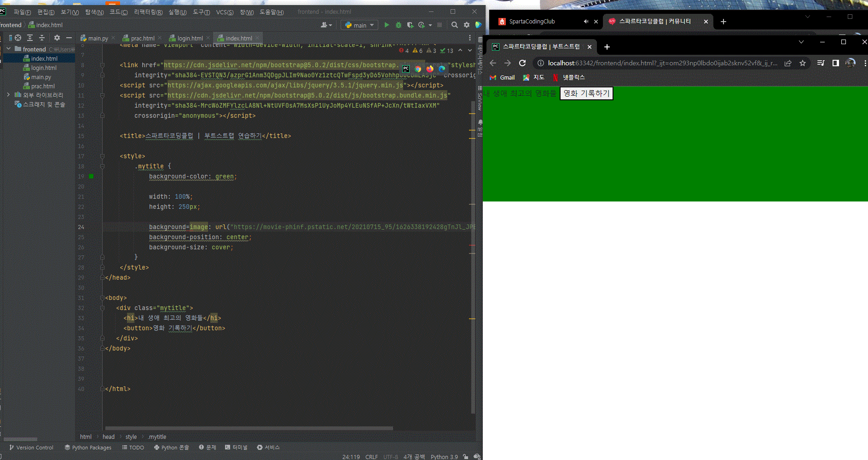The height and width of the screenshot is (460, 868).
Task: Open tab search chevron in front Chrome window
Action: [801, 42]
